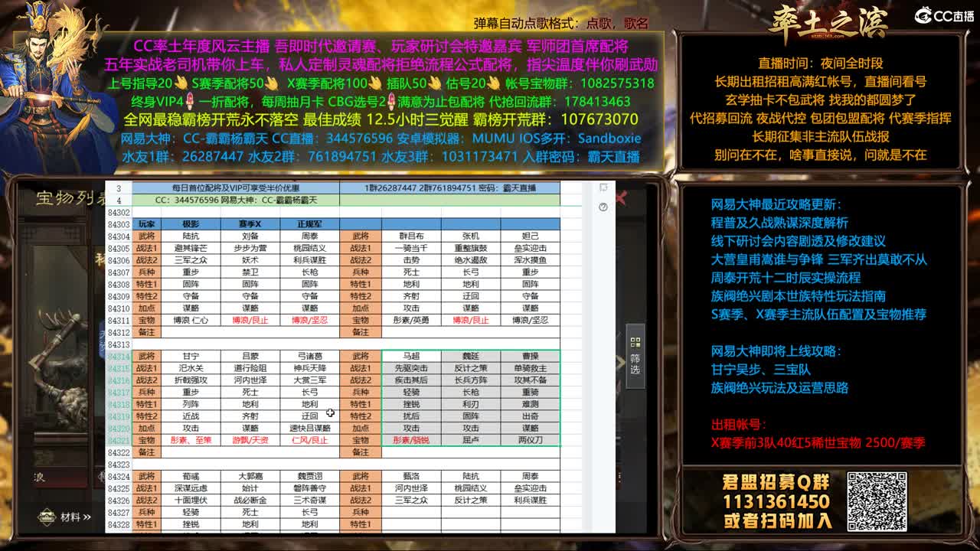Click cell 魏贾诩

tap(309, 477)
